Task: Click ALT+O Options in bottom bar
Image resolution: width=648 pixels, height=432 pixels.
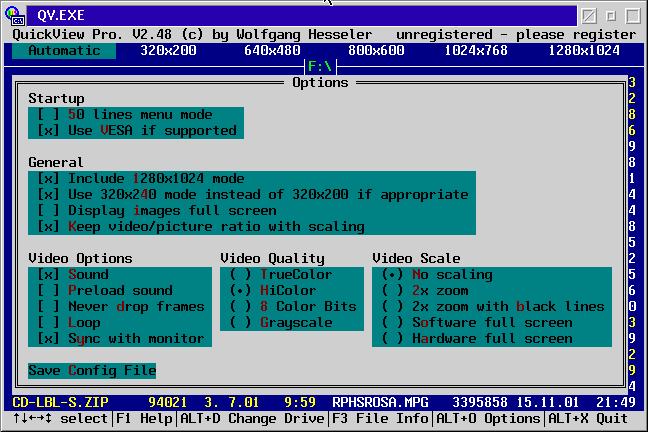Action: click(x=488, y=418)
